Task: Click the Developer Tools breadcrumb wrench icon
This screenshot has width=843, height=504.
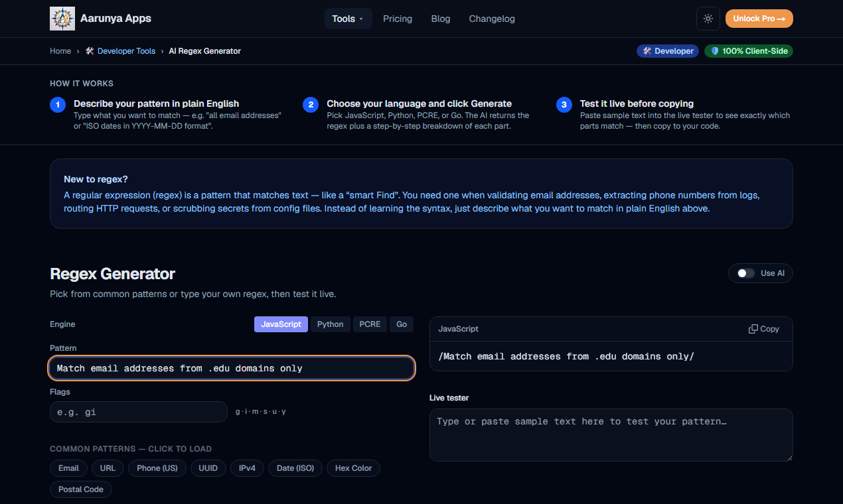Action: coord(90,51)
